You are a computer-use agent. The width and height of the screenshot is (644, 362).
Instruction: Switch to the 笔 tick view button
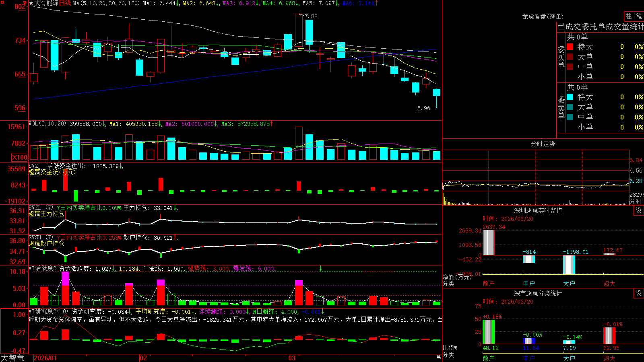639,16
